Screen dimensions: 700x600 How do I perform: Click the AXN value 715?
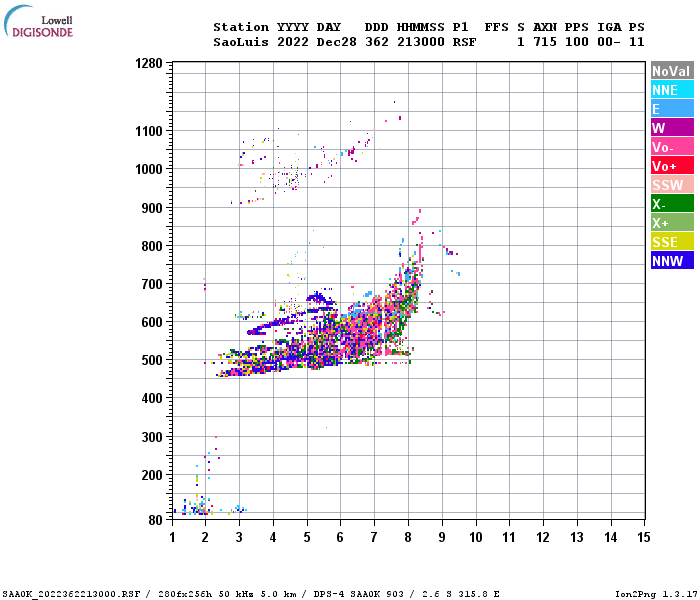point(545,42)
